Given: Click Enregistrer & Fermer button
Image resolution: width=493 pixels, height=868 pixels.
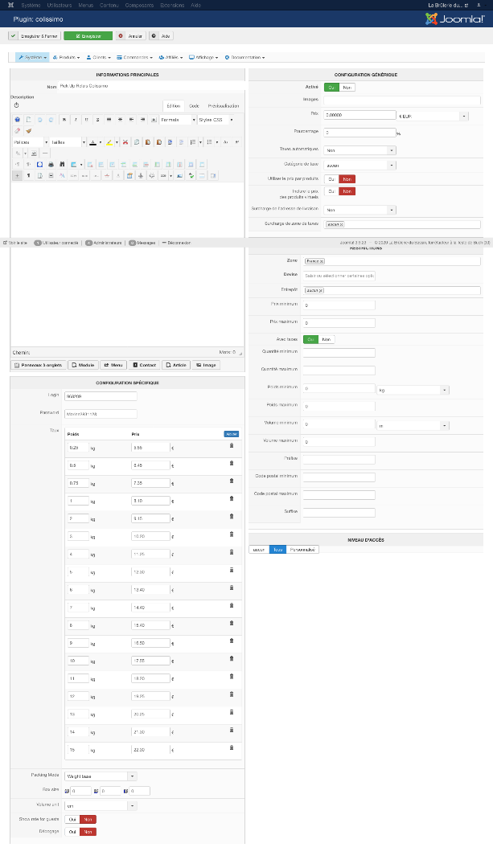Looking at the screenshot, I should [x=35, y=36].
